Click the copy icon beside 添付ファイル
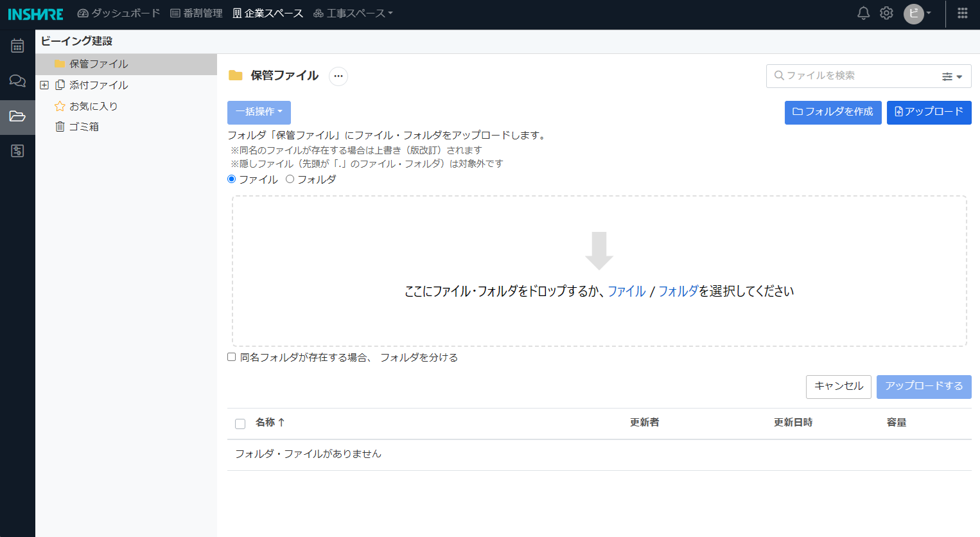Viewport: 980px width, 537px height. [60, 85]
